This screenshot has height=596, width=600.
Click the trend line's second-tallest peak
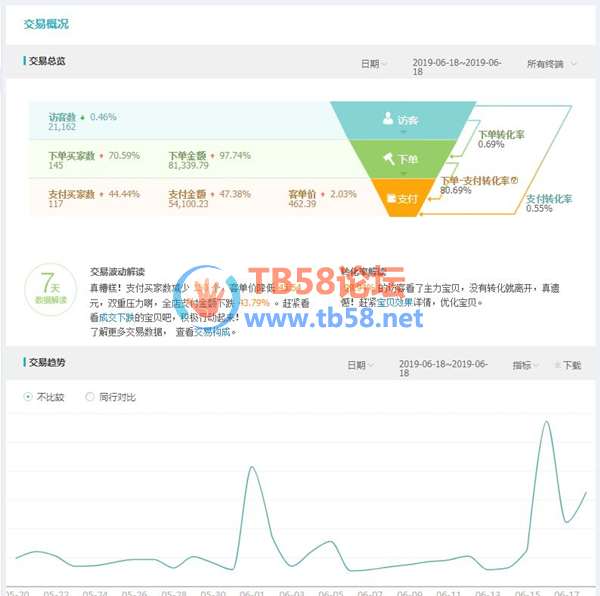(x=252, y=467)
